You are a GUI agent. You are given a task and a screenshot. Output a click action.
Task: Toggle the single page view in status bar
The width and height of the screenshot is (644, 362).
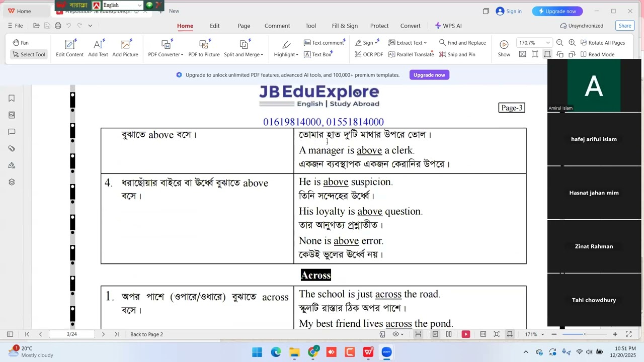(x=435, y=334)
